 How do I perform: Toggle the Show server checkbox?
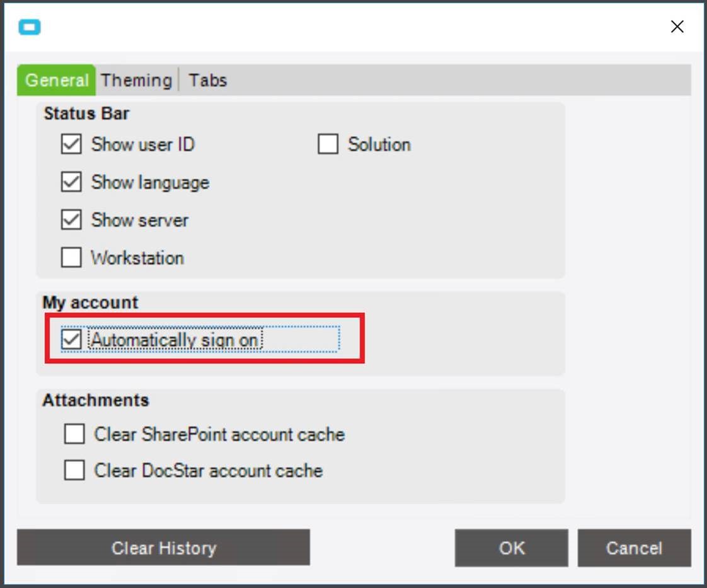pyautogui.click(x=71, y=220)
